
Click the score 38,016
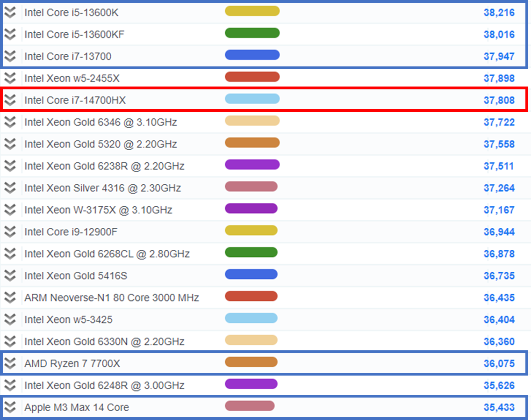pyautogui.click(x=499, y=34)
